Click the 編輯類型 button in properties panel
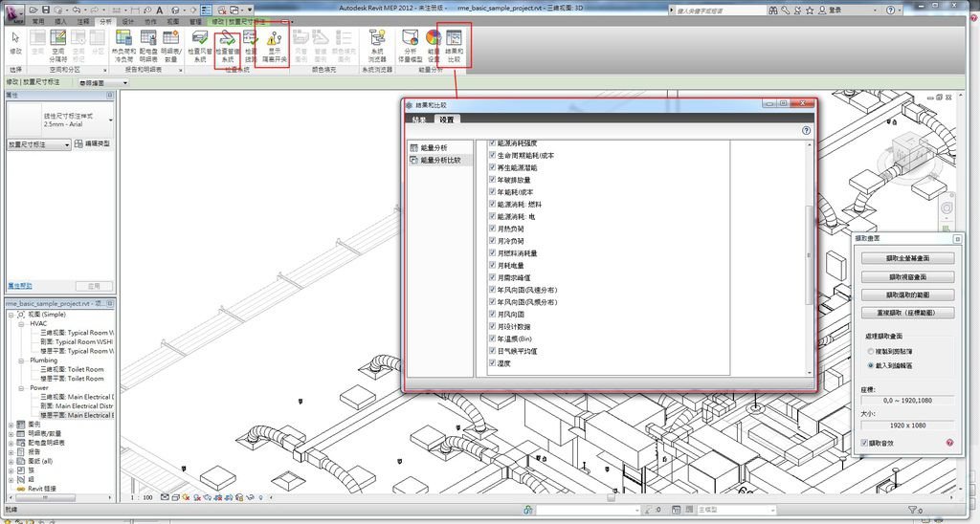 click(92, 143)
